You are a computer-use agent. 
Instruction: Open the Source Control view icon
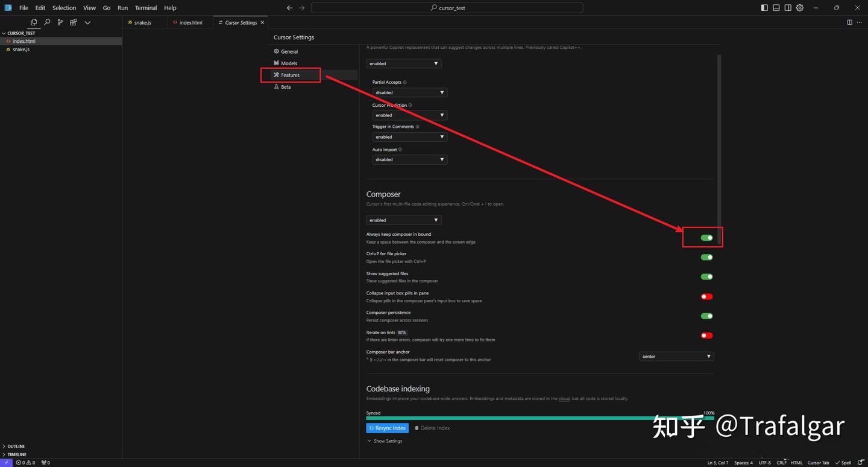coord(60,22)
